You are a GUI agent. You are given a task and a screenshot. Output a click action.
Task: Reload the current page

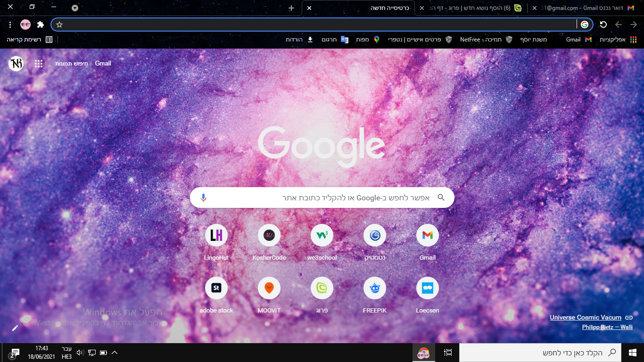point(603,25)
